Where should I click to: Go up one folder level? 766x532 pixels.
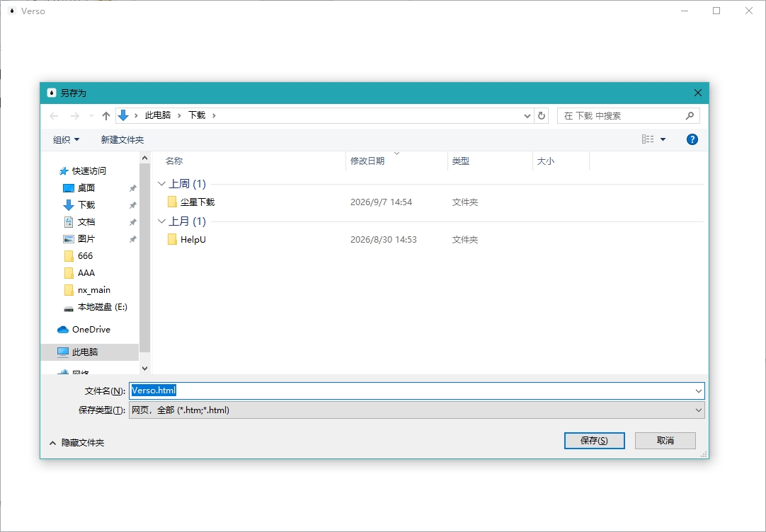click(106, 116)
